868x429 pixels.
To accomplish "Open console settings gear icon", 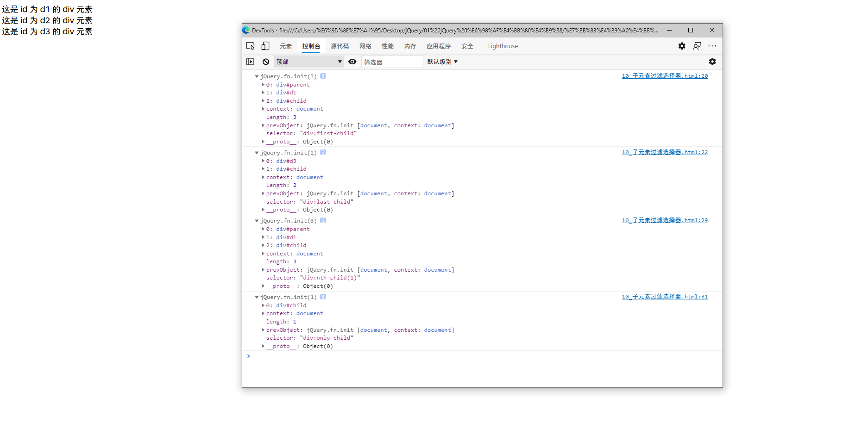I will point(712,62).
